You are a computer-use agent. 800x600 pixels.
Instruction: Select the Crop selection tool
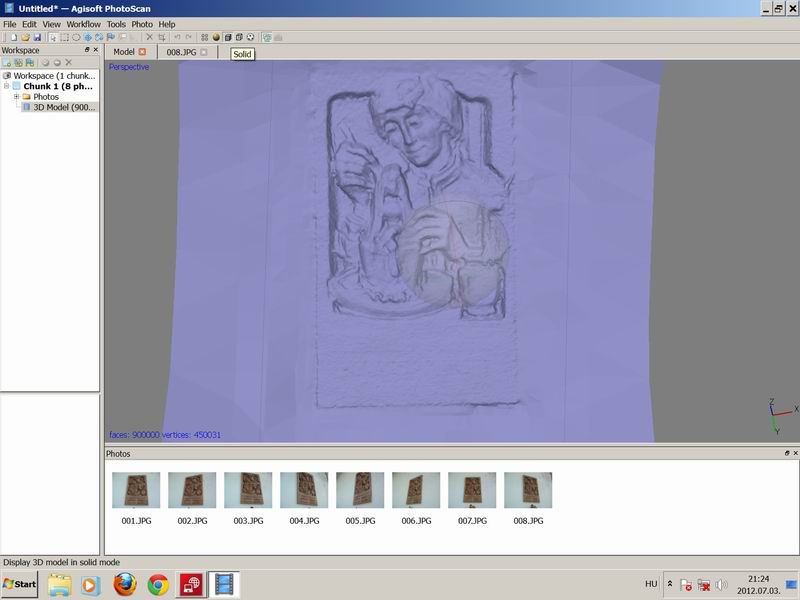tap(161, 37)
